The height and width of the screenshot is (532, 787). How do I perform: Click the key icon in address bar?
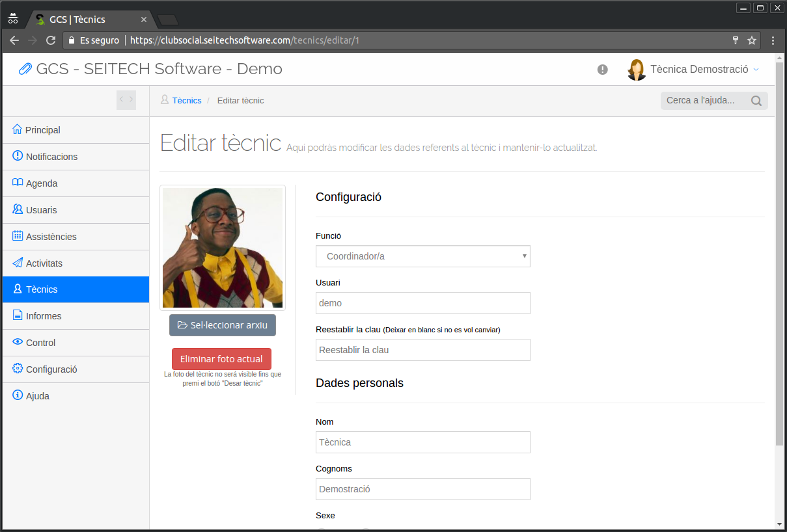736,40
